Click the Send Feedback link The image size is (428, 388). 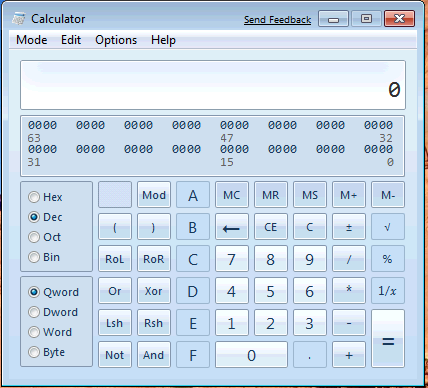tap(277, 20)
